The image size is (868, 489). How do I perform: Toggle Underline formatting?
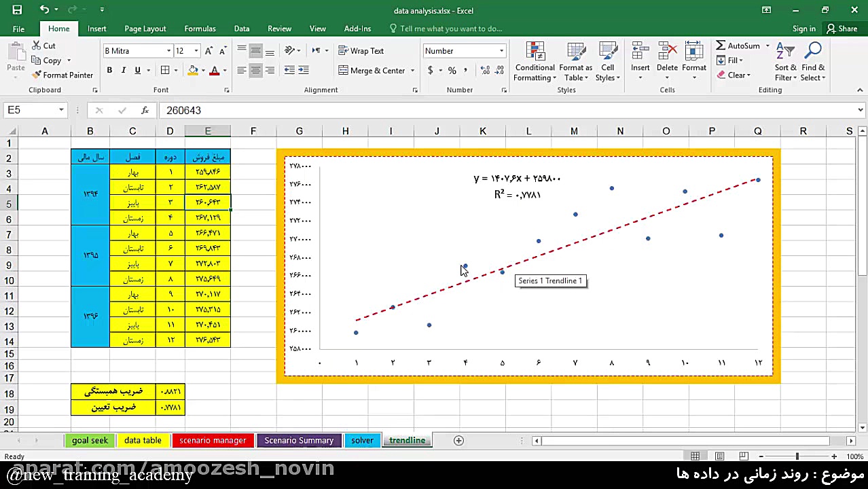137,71
